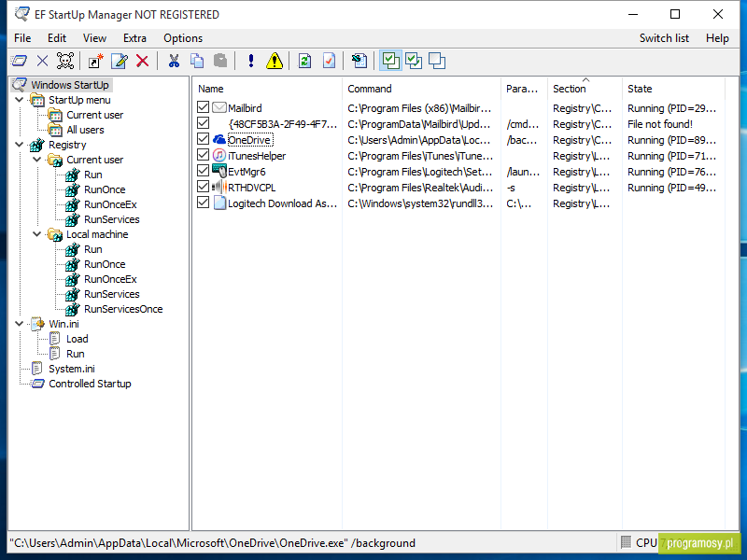Click the 'File not found!' state cell

[x=660, y=124]
